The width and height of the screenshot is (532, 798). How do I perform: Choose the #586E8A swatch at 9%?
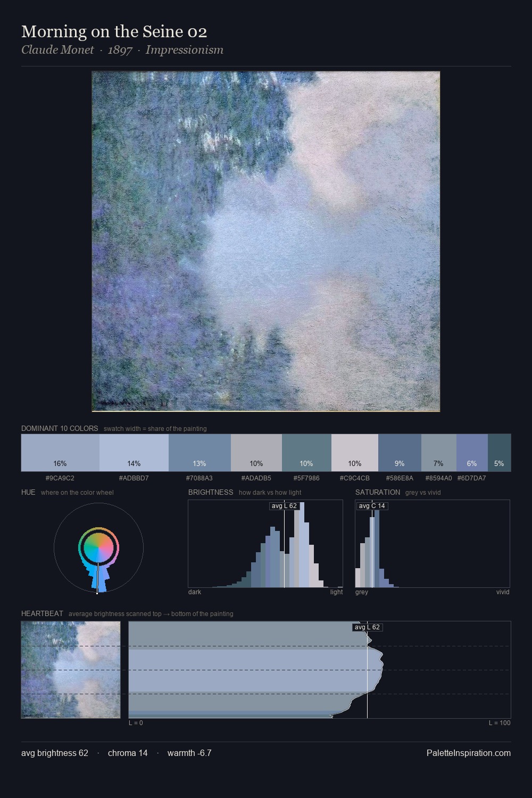(x=400, y=453)
